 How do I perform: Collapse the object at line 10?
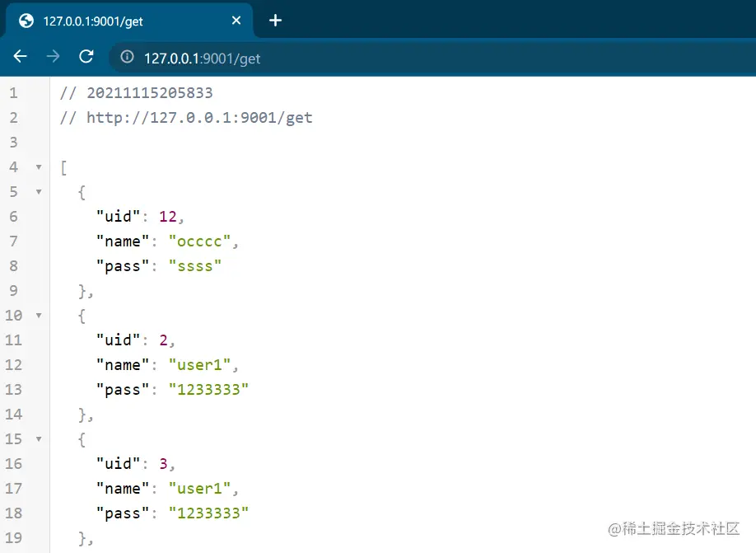click(39, 315)
